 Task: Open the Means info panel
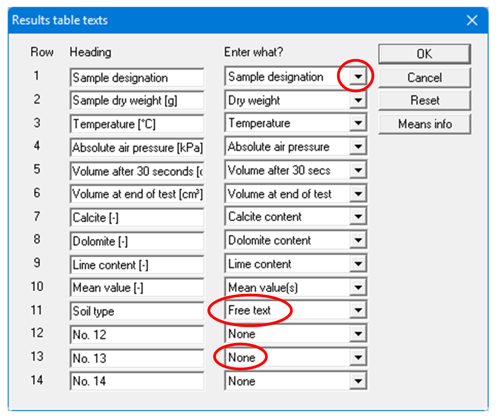(425, 124)
